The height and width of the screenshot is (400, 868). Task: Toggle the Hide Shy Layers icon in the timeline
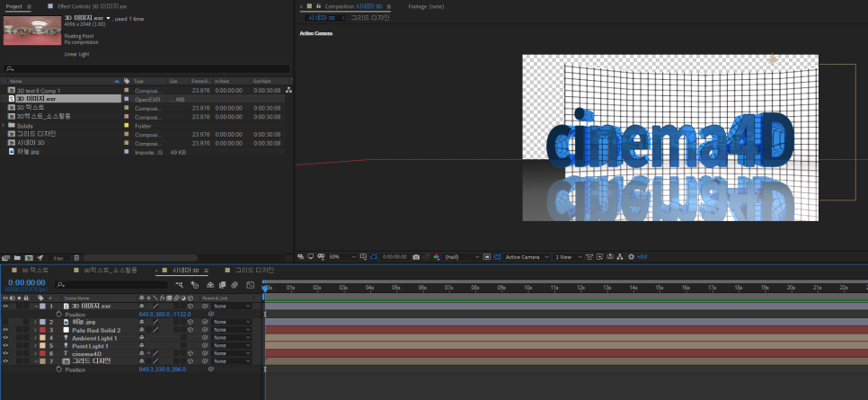coord(210,285)
